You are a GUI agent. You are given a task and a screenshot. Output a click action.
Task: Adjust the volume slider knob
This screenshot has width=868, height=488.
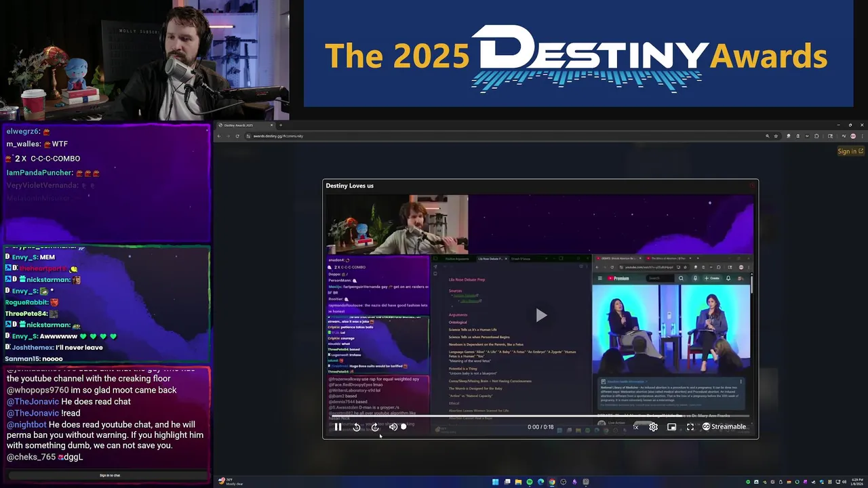(403, 427)
